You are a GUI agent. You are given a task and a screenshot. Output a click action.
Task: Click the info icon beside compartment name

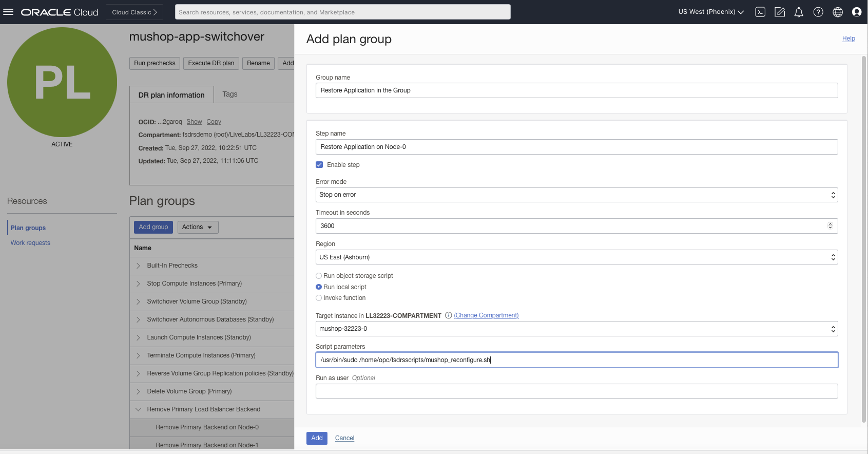[448, 315]
